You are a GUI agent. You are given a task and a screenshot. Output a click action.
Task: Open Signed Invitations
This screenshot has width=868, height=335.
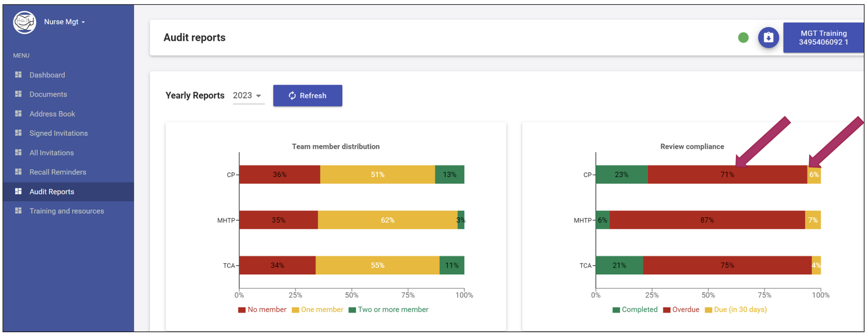click(x=58, y=133)
